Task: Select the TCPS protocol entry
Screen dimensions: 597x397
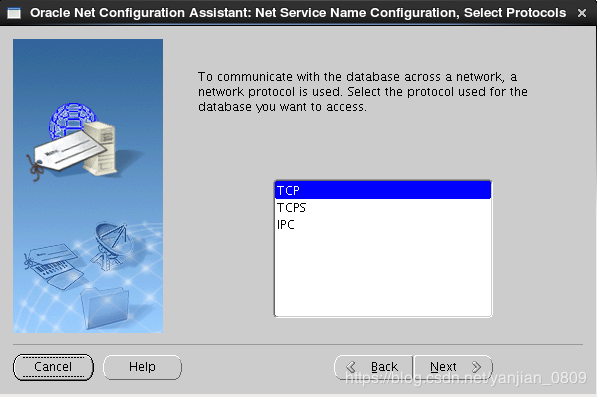Action: pos(383,207)
